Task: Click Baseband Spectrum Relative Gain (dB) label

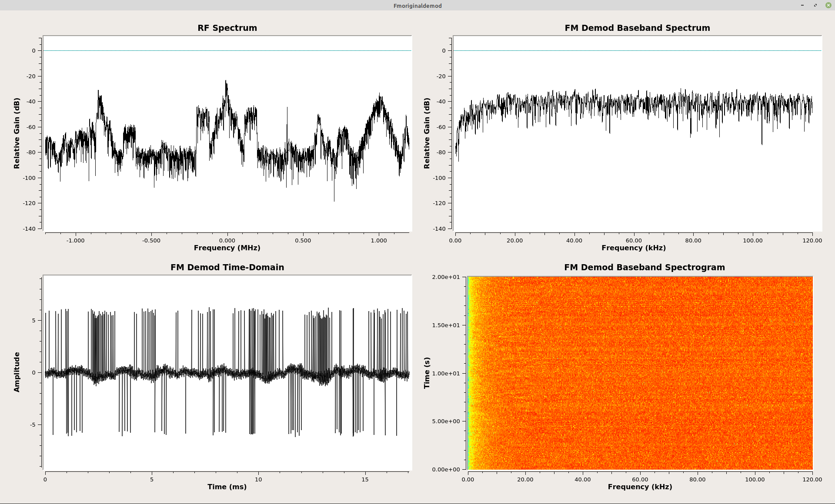Action: click(427, 133)
